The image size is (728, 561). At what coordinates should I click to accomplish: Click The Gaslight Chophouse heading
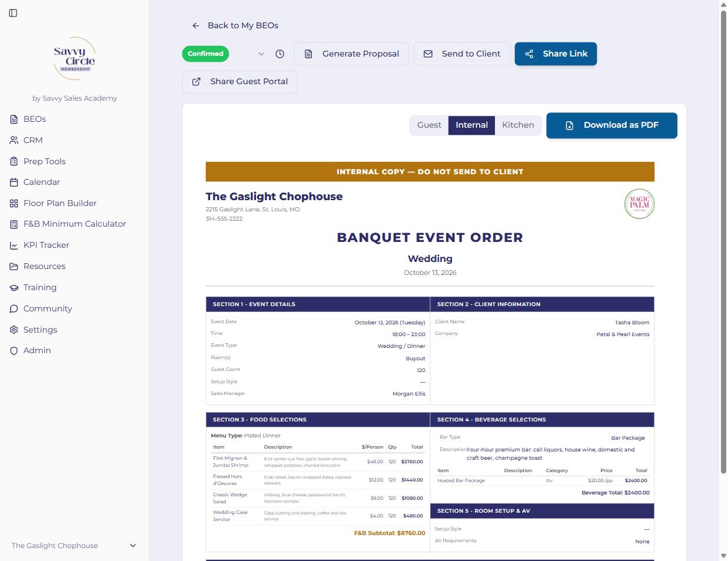pos(274,197)
